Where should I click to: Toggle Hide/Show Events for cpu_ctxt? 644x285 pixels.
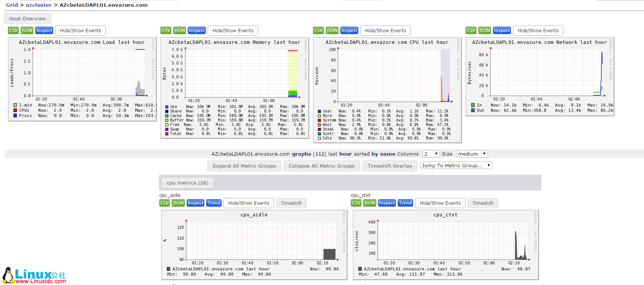click(x=440, y=203)
